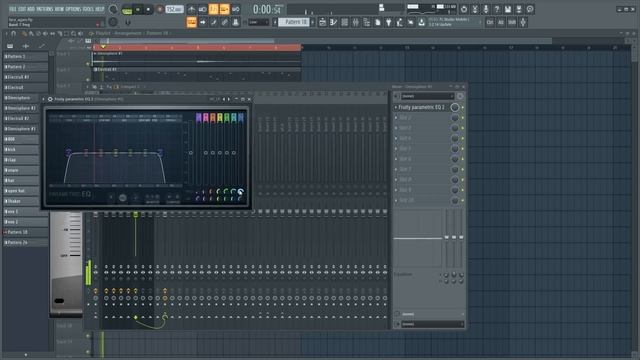
Task: Click the save project disk icon
Action: tap(508, 9)
